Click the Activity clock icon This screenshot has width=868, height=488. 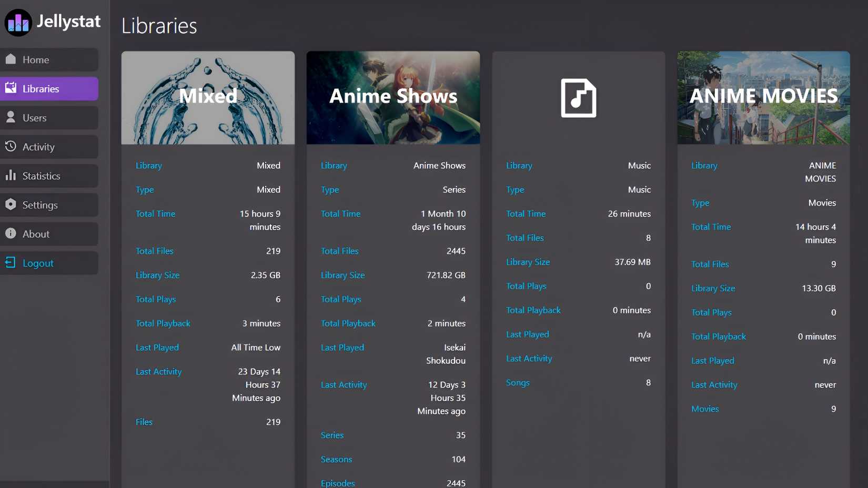(11, 146)
